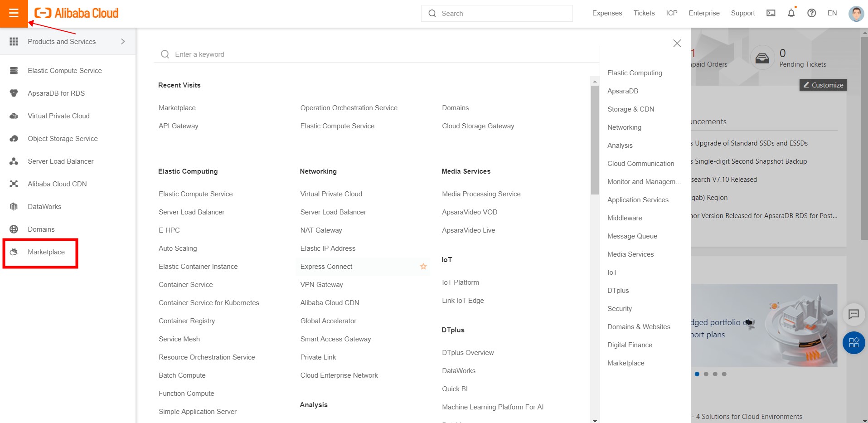Select the first carousel dot indicator
Screen dimensions: 868x423
pos(697,374)
